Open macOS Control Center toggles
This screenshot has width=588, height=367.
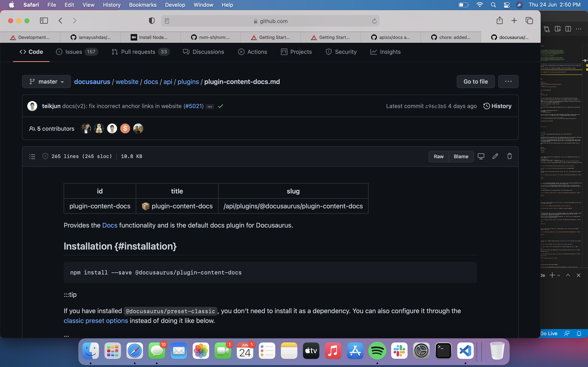(507, 5)
